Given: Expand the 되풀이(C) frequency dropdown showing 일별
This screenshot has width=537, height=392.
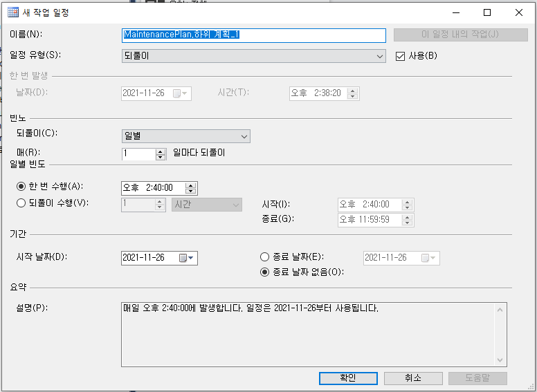Looking at the screenshot, I should [186, 136].
